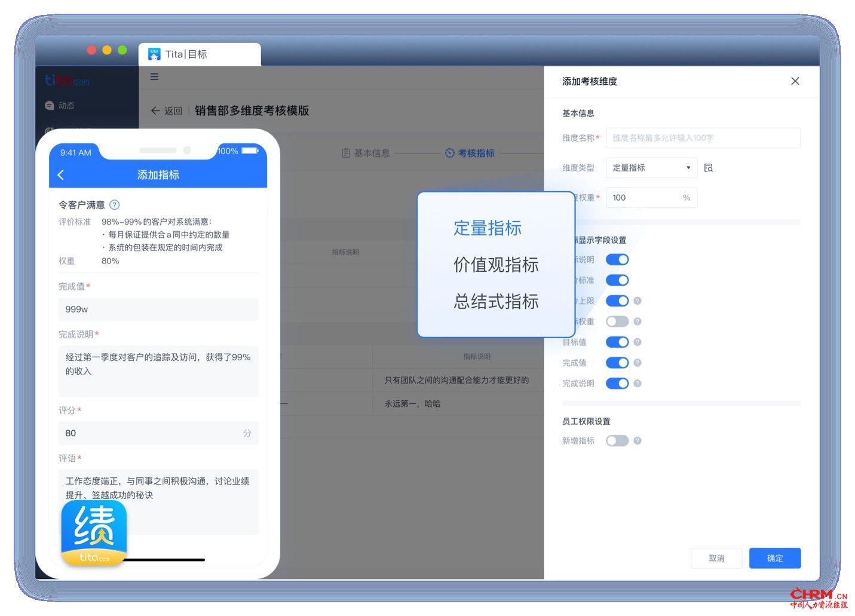Toggle the second switch in the 显示字段设置 section
Screen dimensions: 855x616
tap(617, 280)
